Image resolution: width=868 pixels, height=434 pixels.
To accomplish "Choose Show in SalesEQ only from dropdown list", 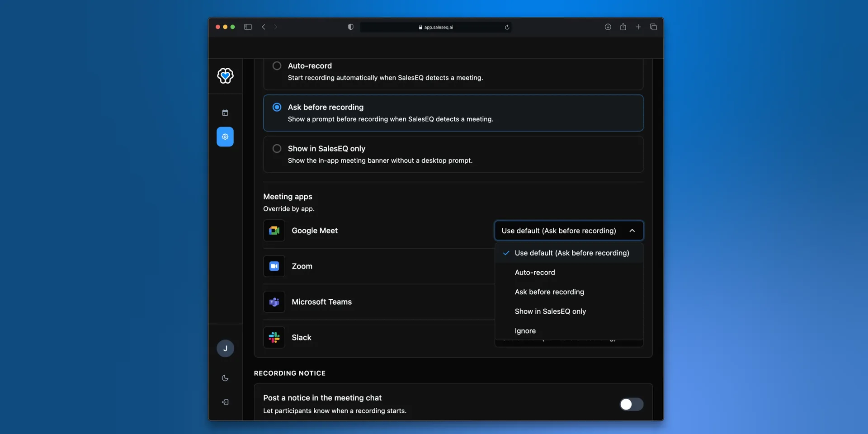I will tap(569, 311).
